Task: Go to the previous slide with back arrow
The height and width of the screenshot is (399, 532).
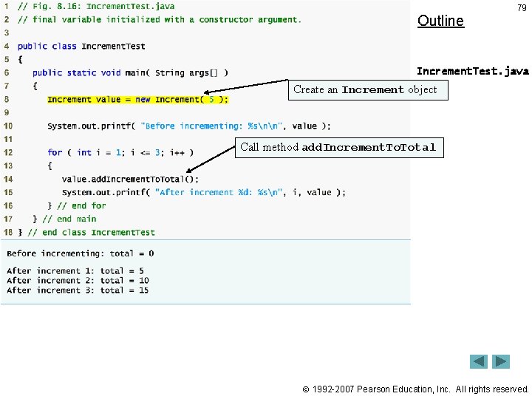Action: point(478,361)
